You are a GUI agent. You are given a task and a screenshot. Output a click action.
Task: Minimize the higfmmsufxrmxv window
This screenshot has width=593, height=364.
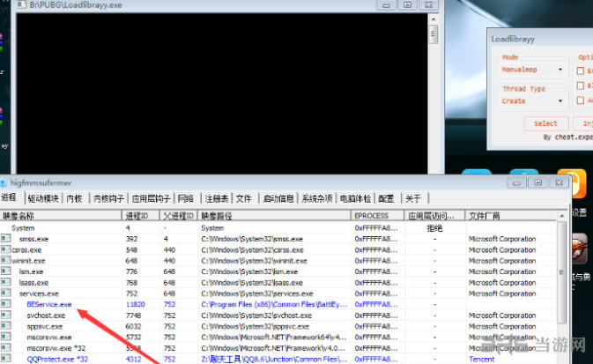pyautogui.click(x=516, y=182)
